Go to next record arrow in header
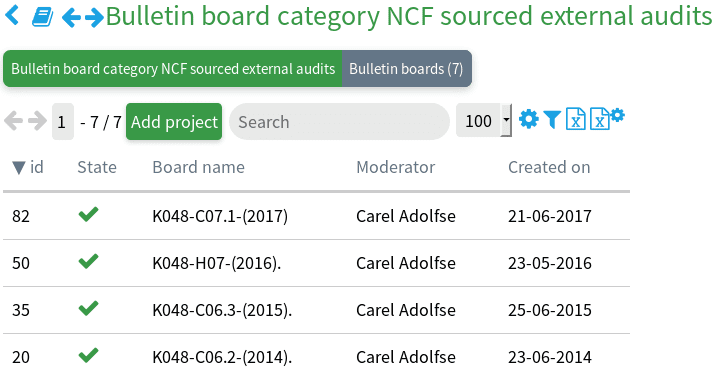Viewport: 719px width, 376px height. tap(94, 18)
